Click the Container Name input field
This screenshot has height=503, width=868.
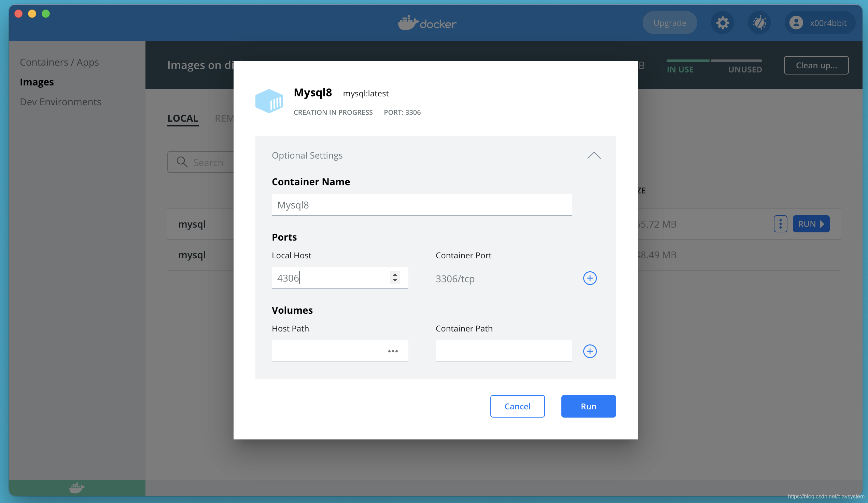click(422, 205)
